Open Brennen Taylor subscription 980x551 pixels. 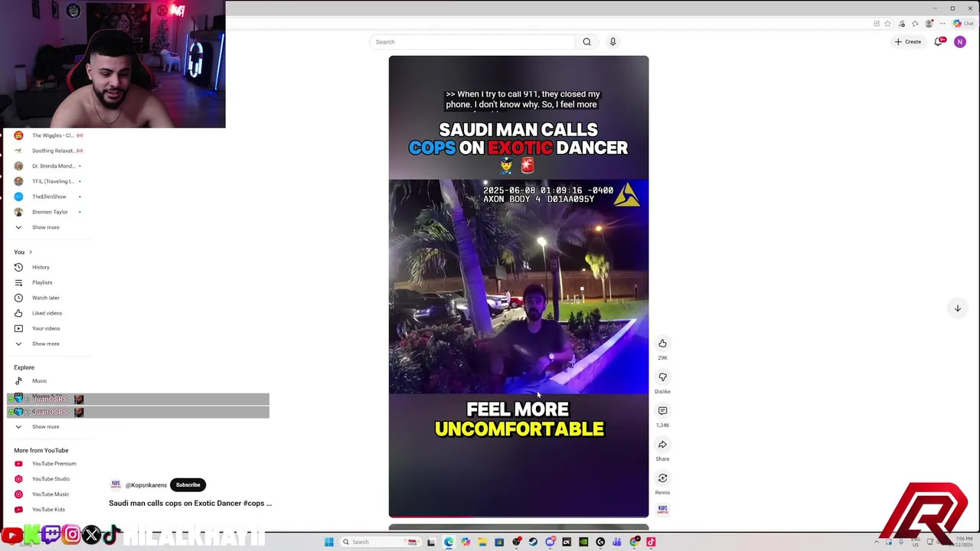pos(50,212)
